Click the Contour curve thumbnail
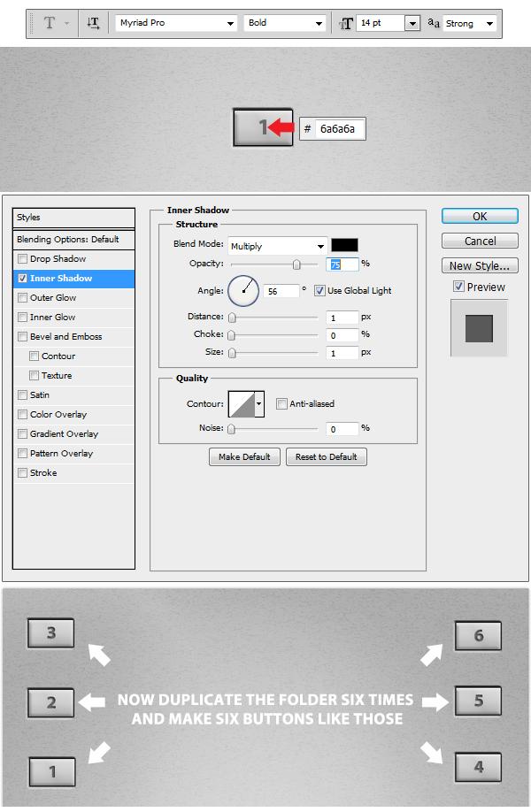 coord(242,404)
